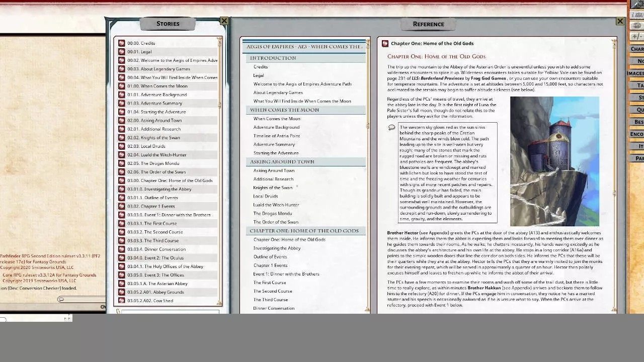Click the link icon beside Reference page title

385,44
